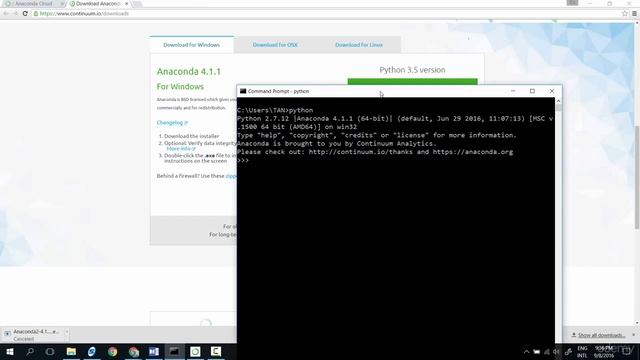Click the Command Prompt scrollbar up arrow
Viewport: 640px width, 360px height.
coord(558,101)
